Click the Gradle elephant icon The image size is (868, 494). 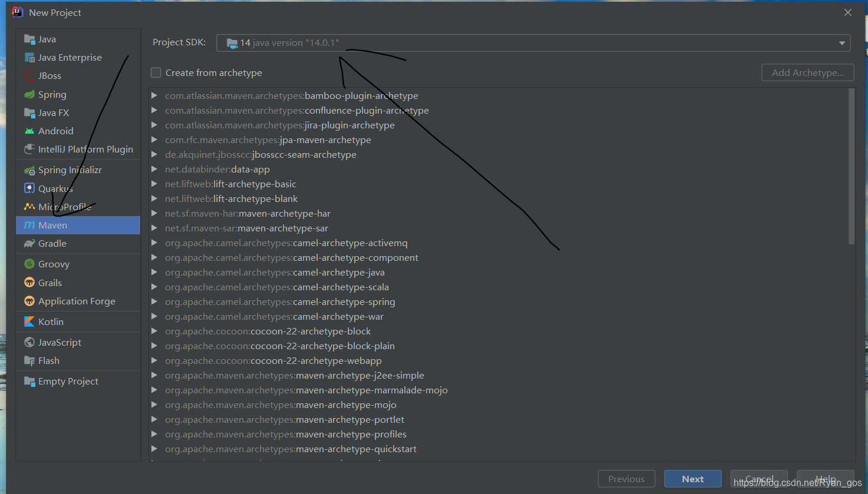[x=29, y=244]
